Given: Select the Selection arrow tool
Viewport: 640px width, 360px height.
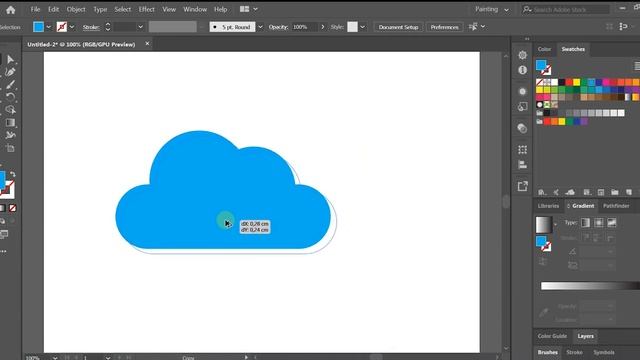Looking at the screenshot, I should click(x=10, y=60).
